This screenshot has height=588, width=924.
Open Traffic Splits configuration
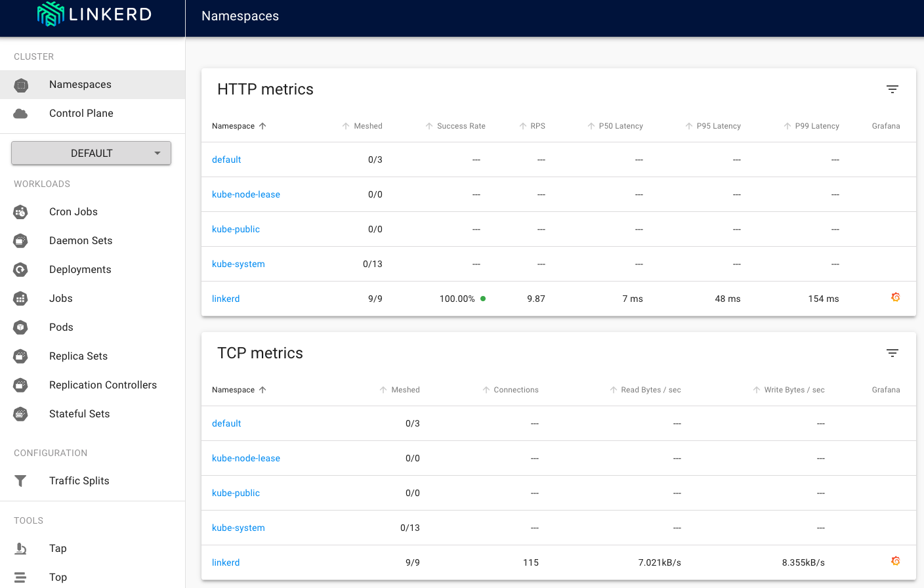[93, 481]
